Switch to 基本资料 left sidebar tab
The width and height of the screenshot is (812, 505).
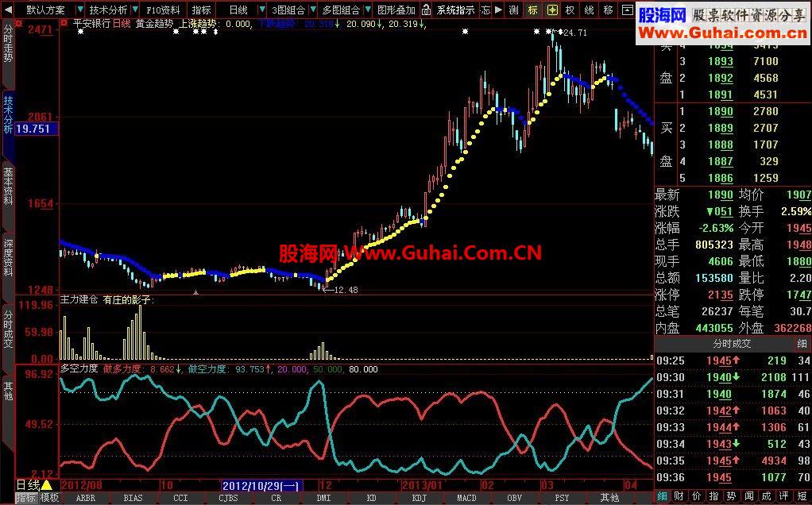[8, 185]
